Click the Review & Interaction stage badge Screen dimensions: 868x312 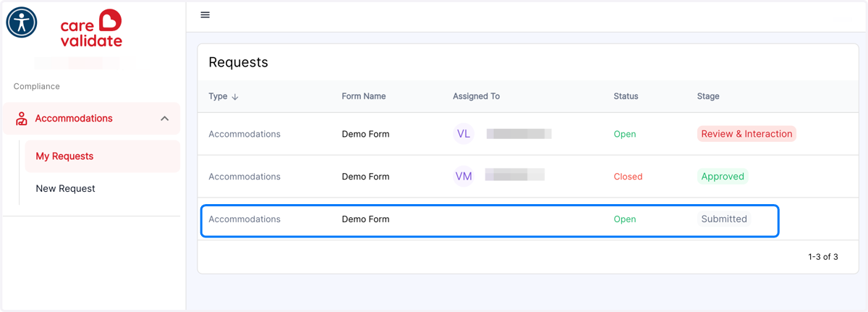(746, 134)
